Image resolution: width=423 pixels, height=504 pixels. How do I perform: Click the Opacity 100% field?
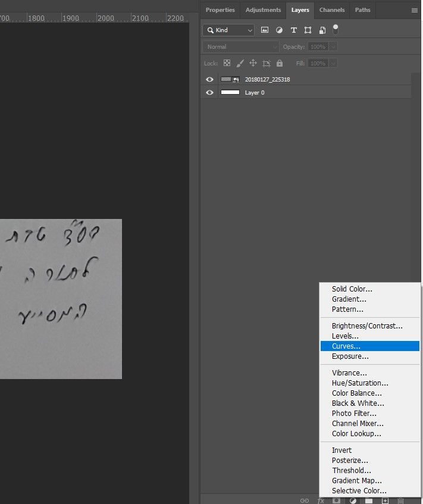coord(318,47)
